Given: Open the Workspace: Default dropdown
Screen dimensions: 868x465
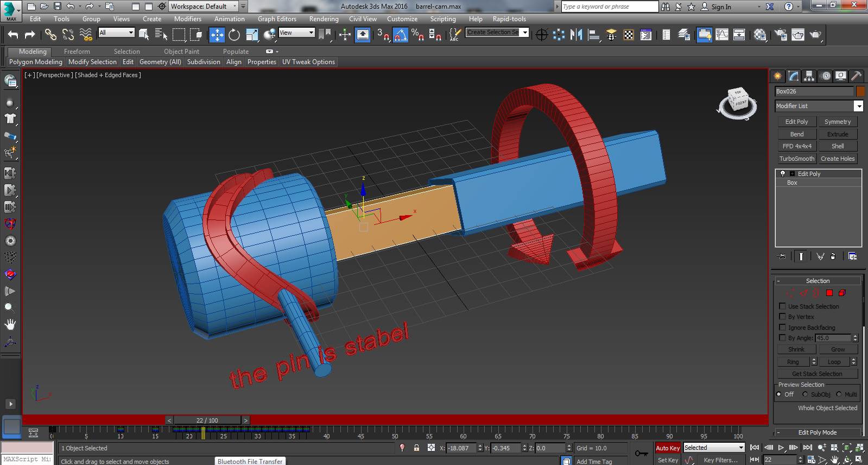Looking at the screenshot, I should pos(204,7).
